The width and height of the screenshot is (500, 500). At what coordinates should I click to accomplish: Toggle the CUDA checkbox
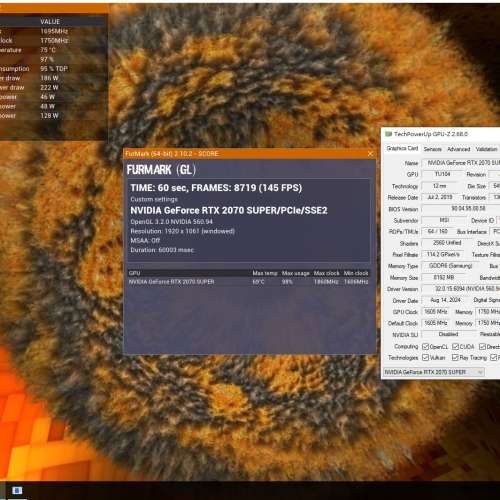click(x=455, y=347)
